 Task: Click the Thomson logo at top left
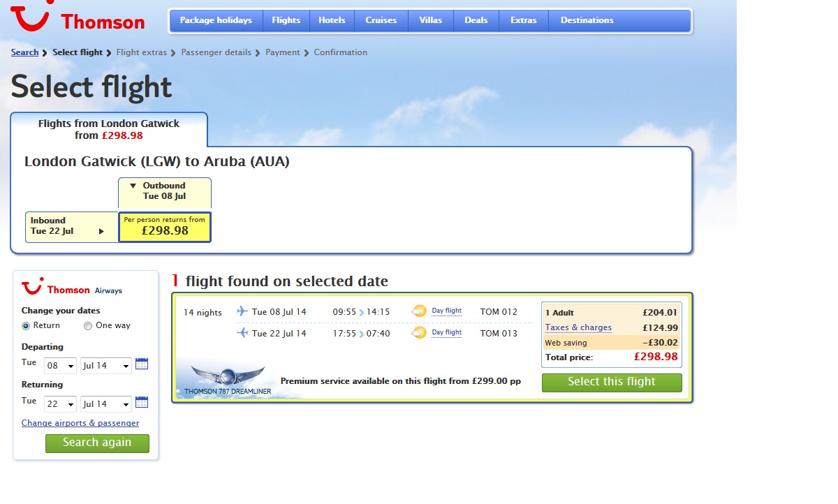(x=78, y=18)
